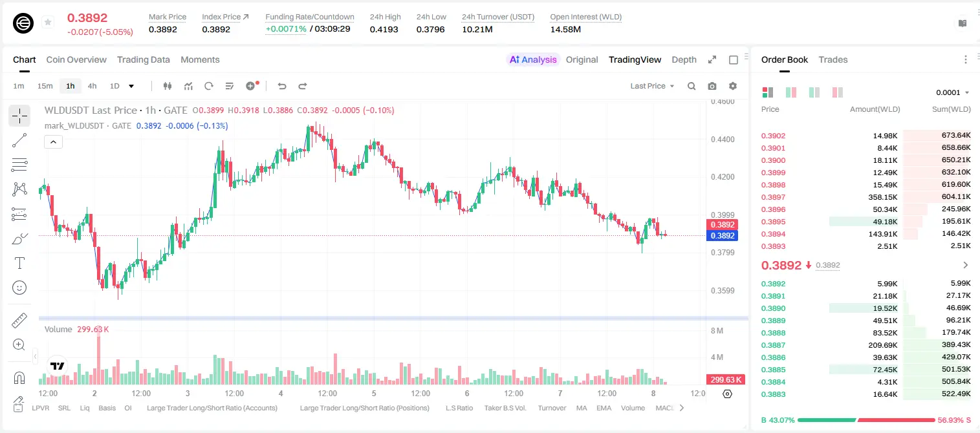The height and width of the screenshot is (433, 980).
Task: Show only buy orders in order book
Action: point(814,92)
